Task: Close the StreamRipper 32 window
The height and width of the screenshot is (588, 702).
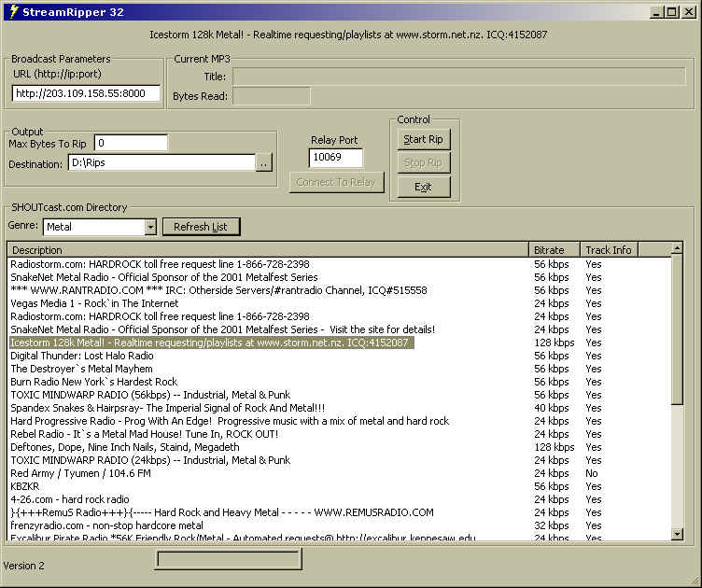Action: [689, 12]
